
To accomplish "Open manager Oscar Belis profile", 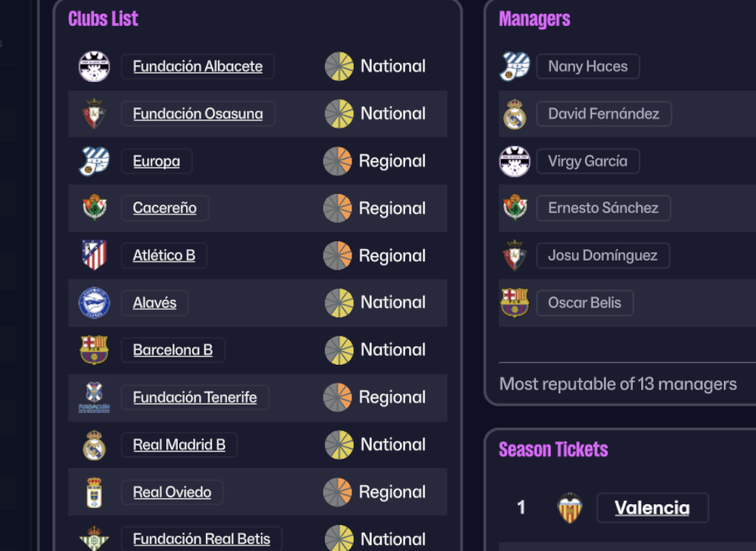I will pyautogui.click(x=584, y=303).
